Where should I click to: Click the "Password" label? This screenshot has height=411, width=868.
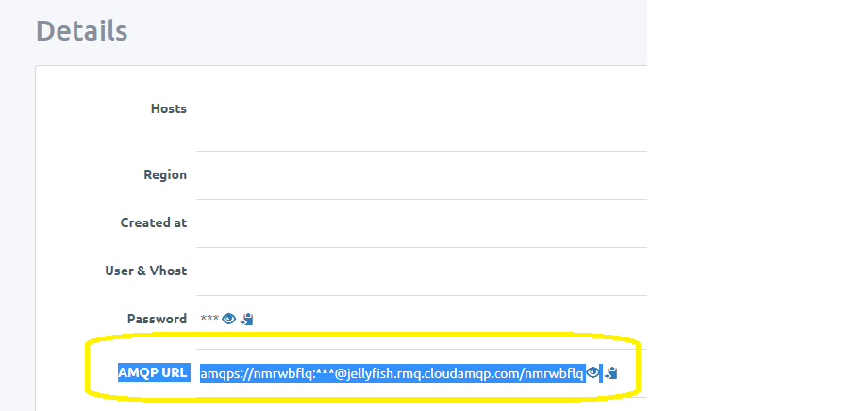(157, 319)
